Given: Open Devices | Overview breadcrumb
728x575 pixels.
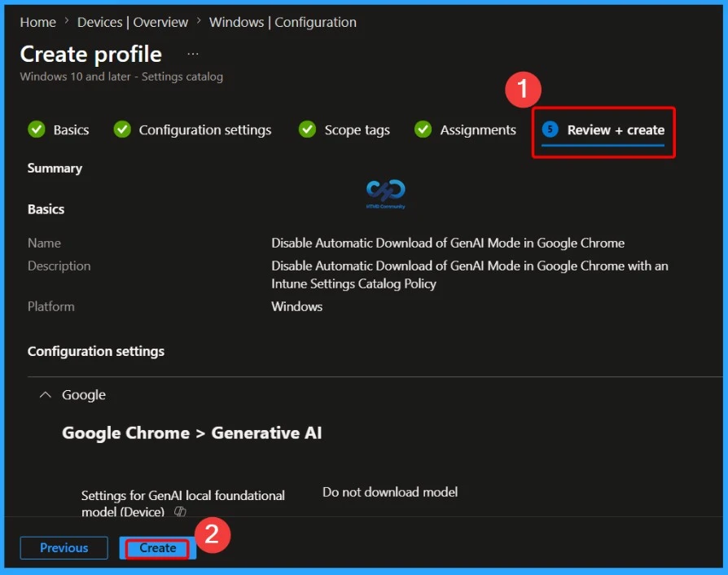Looking at the screenshot, I should point(133,22).
